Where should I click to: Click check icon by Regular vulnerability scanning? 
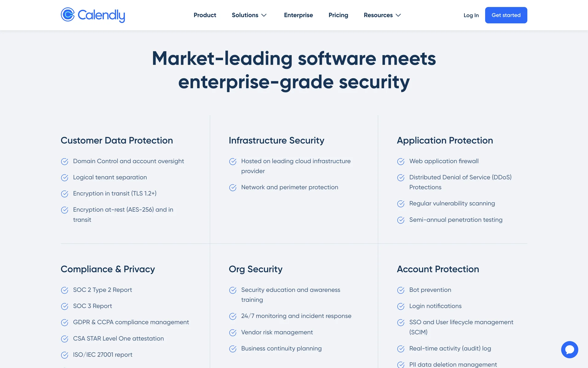(x=401, y=204)
